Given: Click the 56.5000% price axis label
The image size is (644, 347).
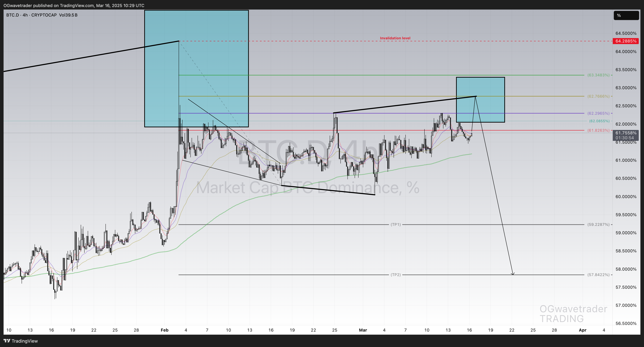Looking at the screenshot, I should click(626, 323).
